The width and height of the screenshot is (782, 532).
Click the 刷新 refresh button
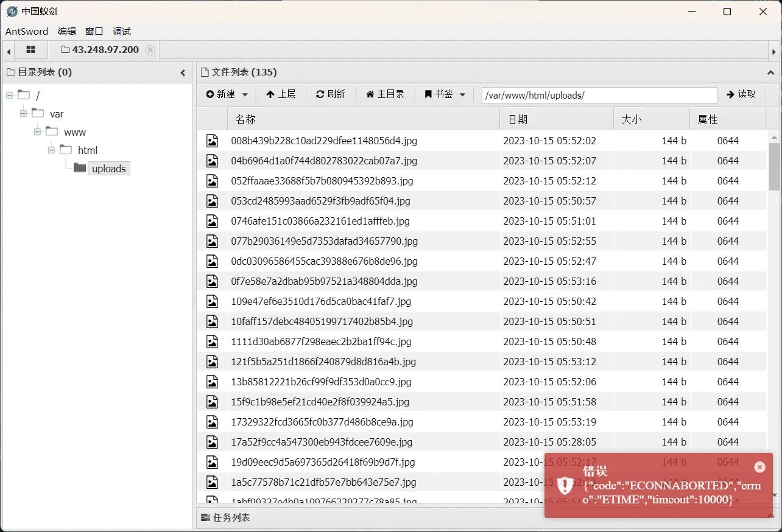(x=330, y=94)
